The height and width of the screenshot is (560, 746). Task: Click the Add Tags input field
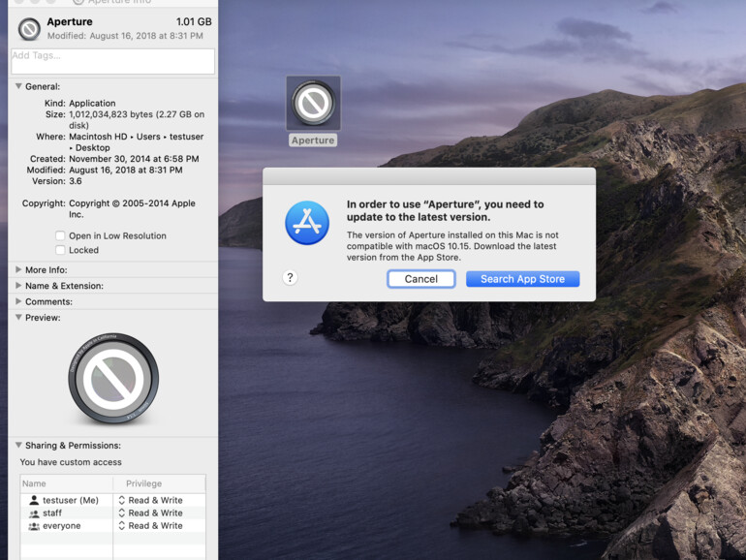[x=112, y=61]
